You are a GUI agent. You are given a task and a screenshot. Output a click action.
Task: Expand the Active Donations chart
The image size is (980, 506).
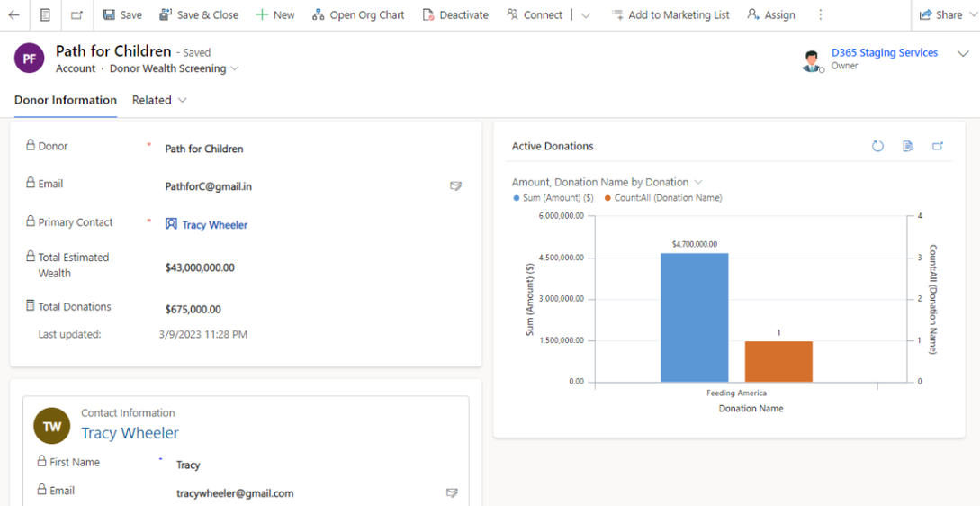(938, 146)
